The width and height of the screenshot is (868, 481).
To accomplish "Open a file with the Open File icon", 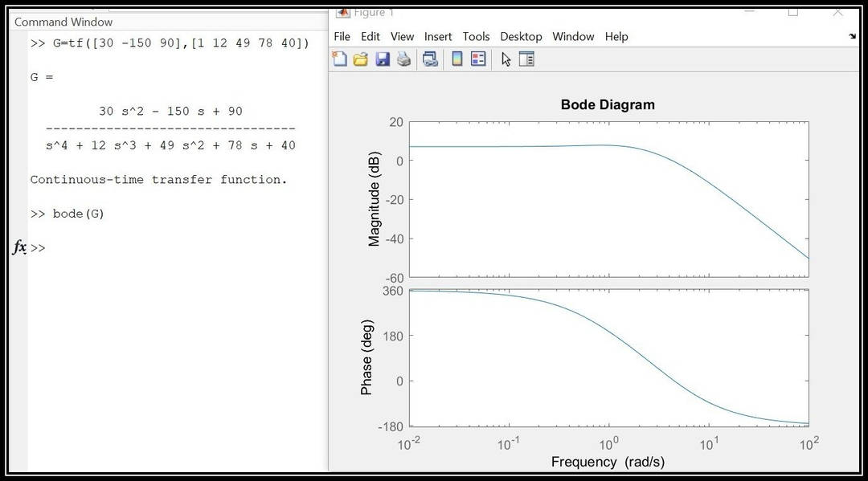I will coord(361,58).
